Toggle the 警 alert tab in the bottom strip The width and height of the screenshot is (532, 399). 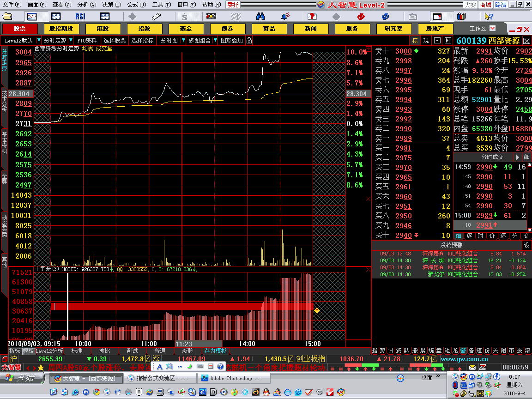pyautogui.click(x=463, y=351)
